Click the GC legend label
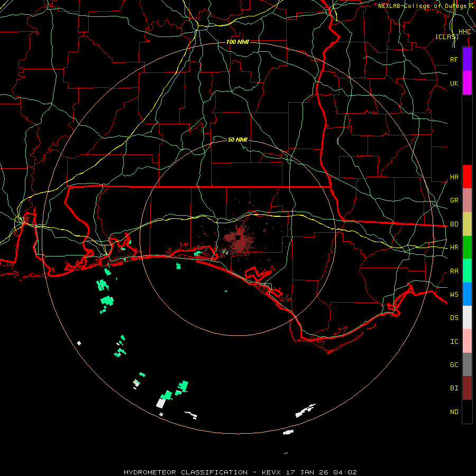The image size is (476, 476). [x=454, y=365]
